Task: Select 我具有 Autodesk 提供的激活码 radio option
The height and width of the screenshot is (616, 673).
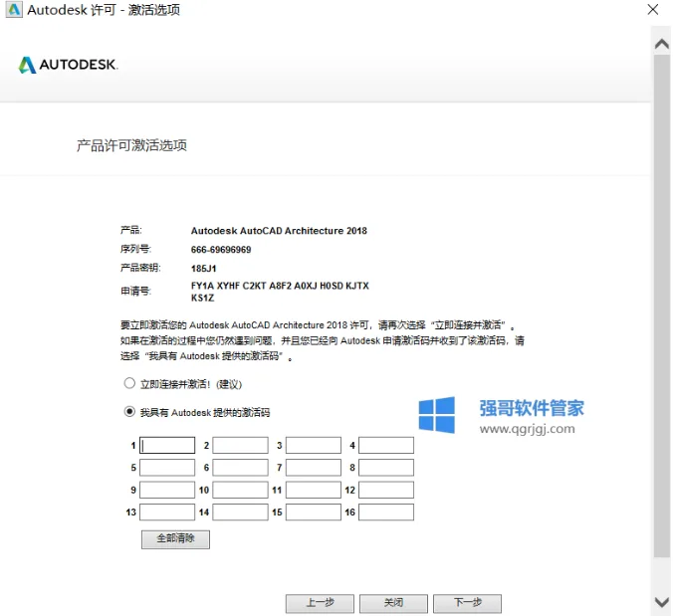Action: (129, 412)
